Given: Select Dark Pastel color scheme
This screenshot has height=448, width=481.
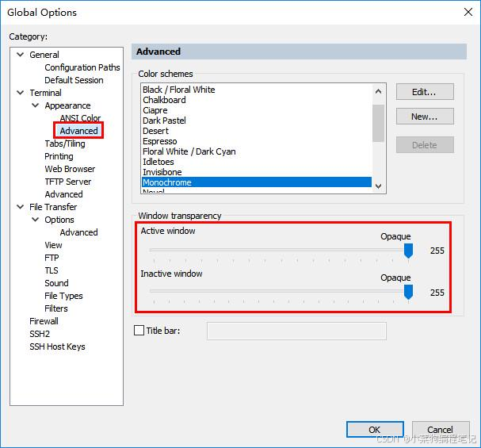Looking at the screenshot, I should [x=257, y=121].
